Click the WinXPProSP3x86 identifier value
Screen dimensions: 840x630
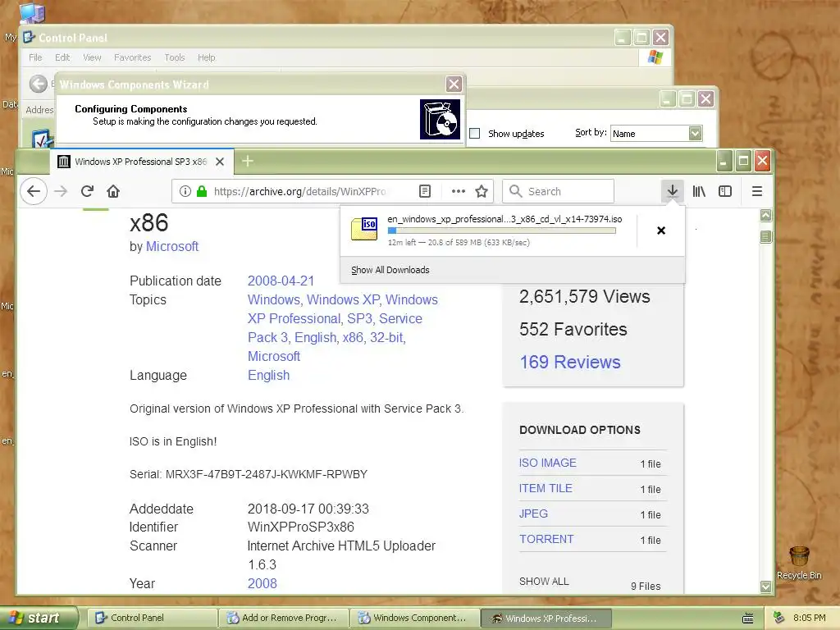(x=300, y=527)
